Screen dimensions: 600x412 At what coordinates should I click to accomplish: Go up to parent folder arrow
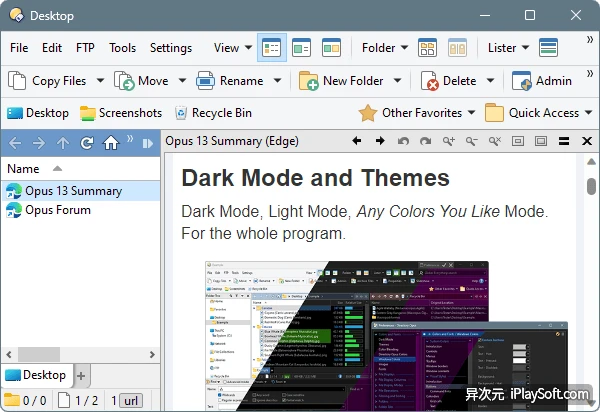64,143
